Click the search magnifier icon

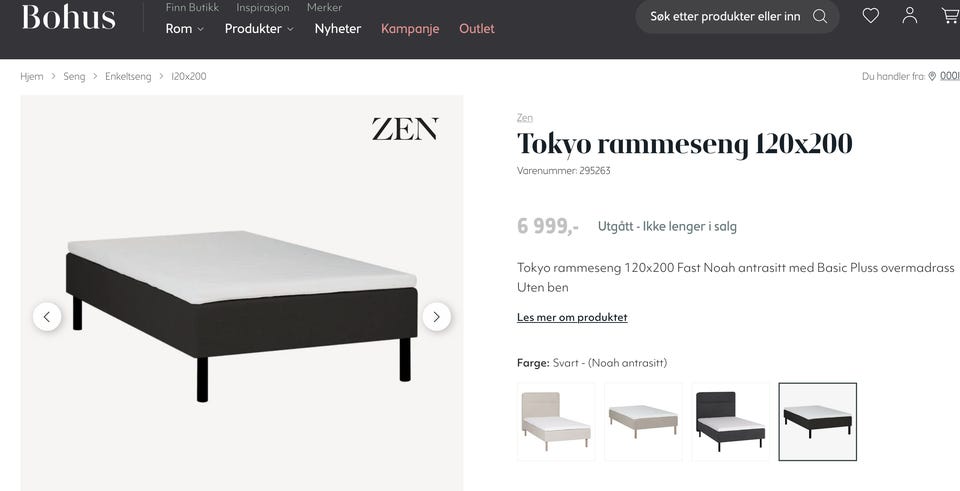coord(820,17)
